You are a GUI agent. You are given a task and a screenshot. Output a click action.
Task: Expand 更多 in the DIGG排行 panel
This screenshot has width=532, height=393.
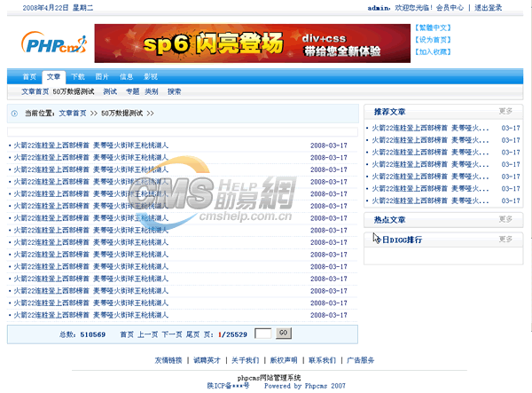pyautogui.click(x=505, y=240)
